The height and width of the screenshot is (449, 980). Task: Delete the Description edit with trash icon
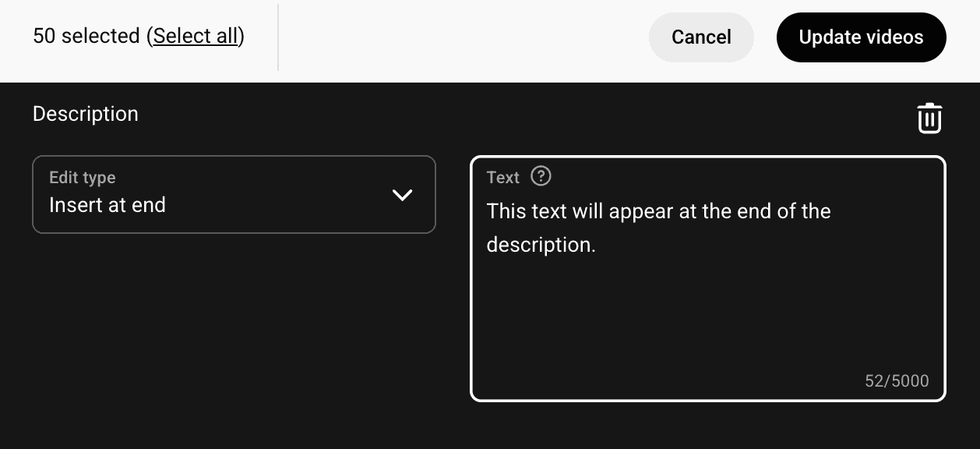pos(929,118)
